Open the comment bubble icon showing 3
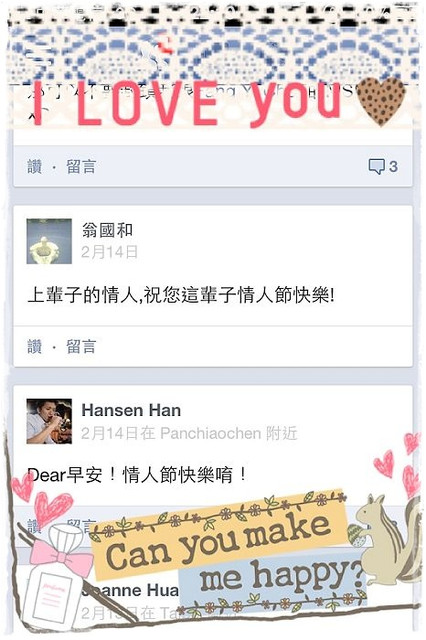426x640 pixels. pyautogui.click(x=383, y=167)
